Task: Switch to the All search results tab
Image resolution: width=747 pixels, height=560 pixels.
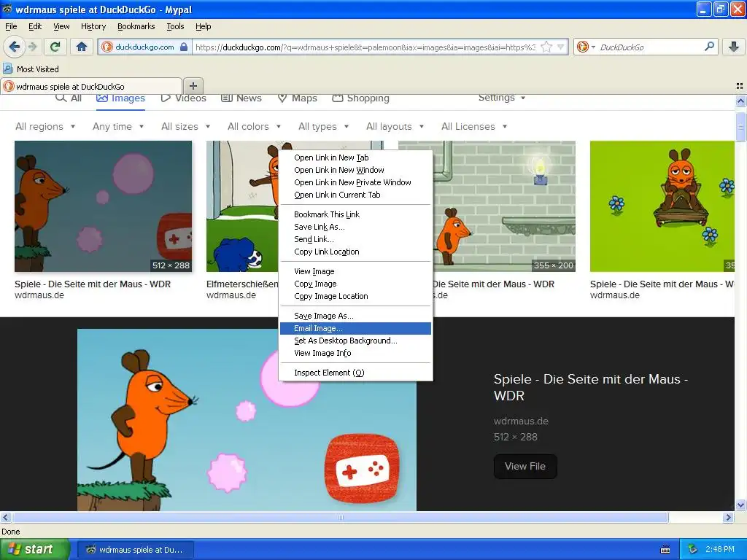Action: click(69, 98)
